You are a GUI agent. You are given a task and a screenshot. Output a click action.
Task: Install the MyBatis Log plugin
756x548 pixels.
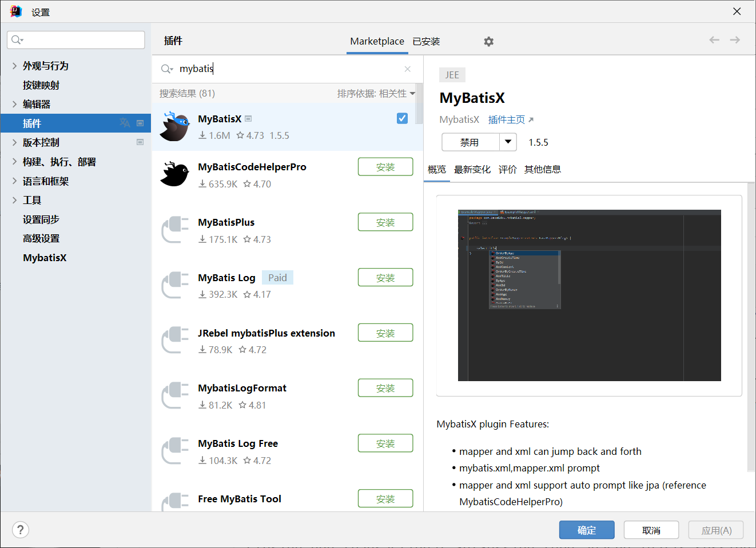tap(385, 278)
